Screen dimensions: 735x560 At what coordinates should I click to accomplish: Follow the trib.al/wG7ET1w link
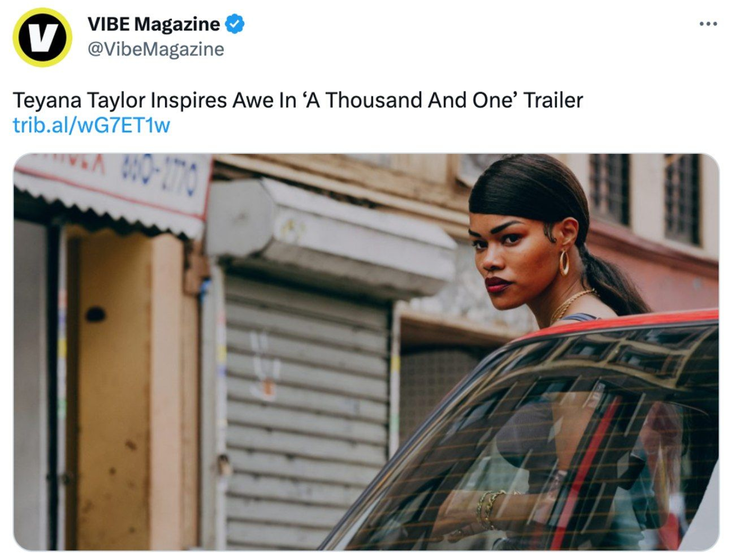pos(92,125)
